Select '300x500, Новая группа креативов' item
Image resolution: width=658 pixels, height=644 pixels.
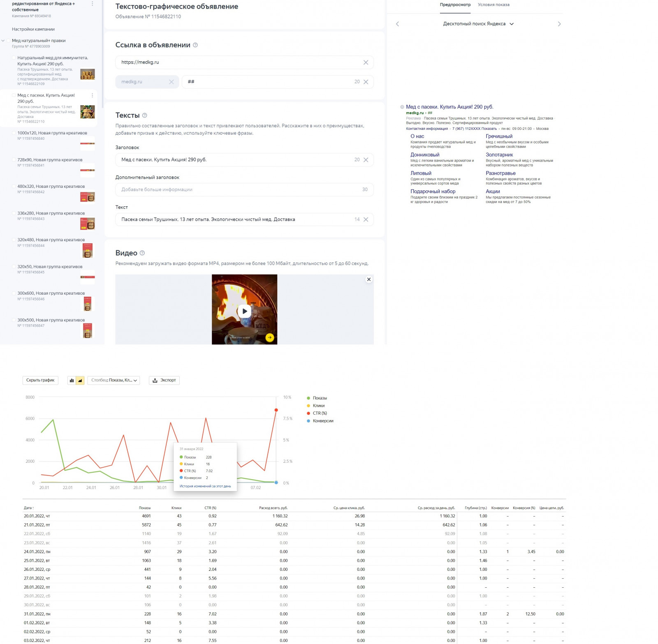[x=51, y=320]
